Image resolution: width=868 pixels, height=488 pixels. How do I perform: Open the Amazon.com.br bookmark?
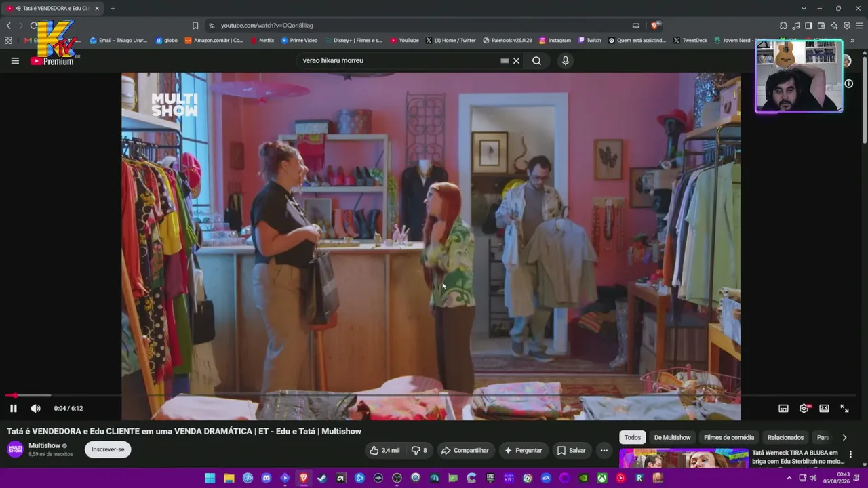(x=214, y=40)
